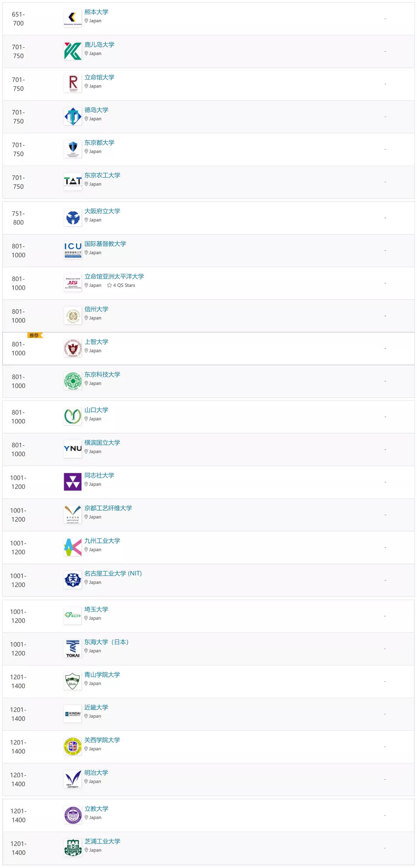
Task: Open the 东京都大学 link
Action: point(99,142)
